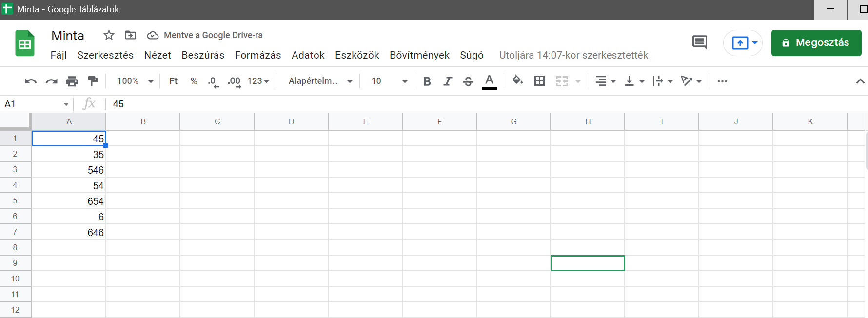This screenshot has width=868, height=318.
Task: Open the text color picker
Action: pyautogui.click(x=489, y=81)
